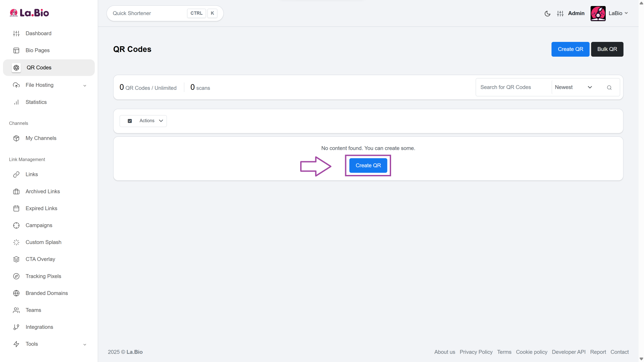The image size is (644, 362).
Task: Expand the Actions dropdown
Action: [151, 121]
